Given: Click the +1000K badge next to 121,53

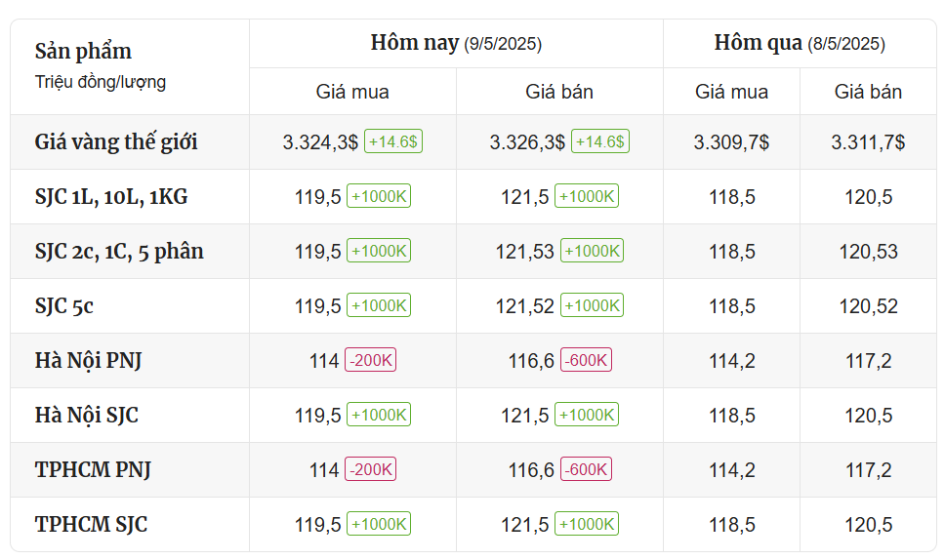Looking at the screenshot, I should click(593, 251).
